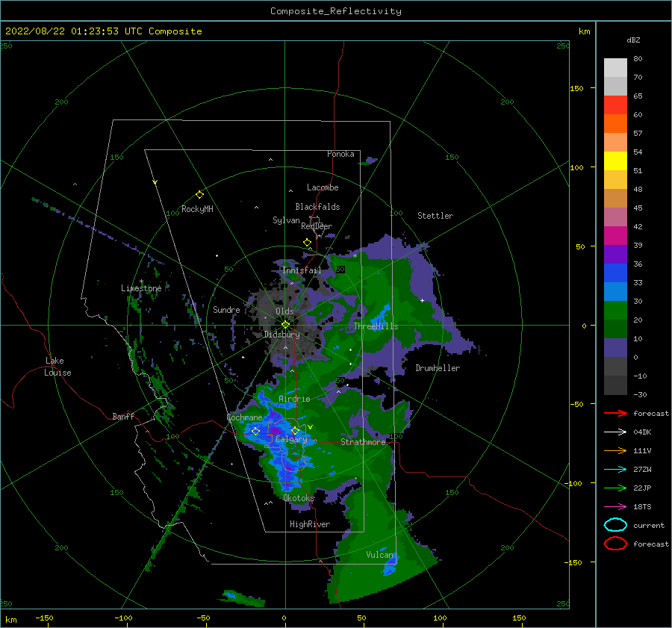Pick the blue 33–36 dBZ color band

[x=615, y=273]
